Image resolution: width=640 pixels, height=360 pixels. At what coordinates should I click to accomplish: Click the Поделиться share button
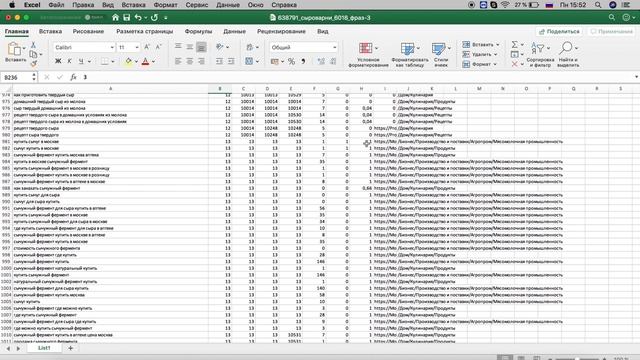pyautogui.click(x=559, y=31)
